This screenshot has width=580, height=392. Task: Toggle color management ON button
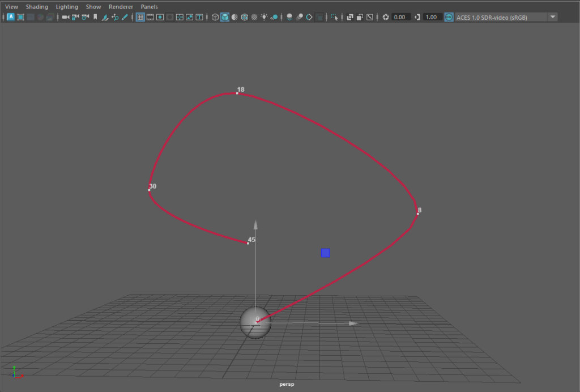click(x=449, y=17)
